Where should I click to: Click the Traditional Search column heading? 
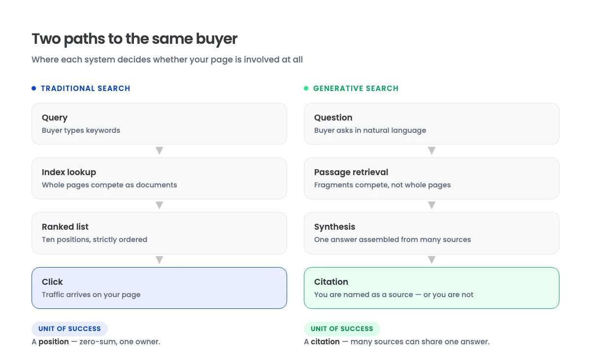(x=86, y=89)
